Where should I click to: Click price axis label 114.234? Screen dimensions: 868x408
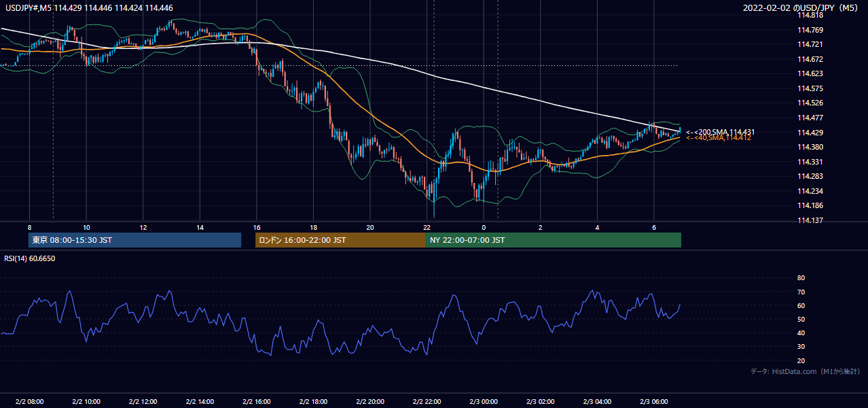810,191
